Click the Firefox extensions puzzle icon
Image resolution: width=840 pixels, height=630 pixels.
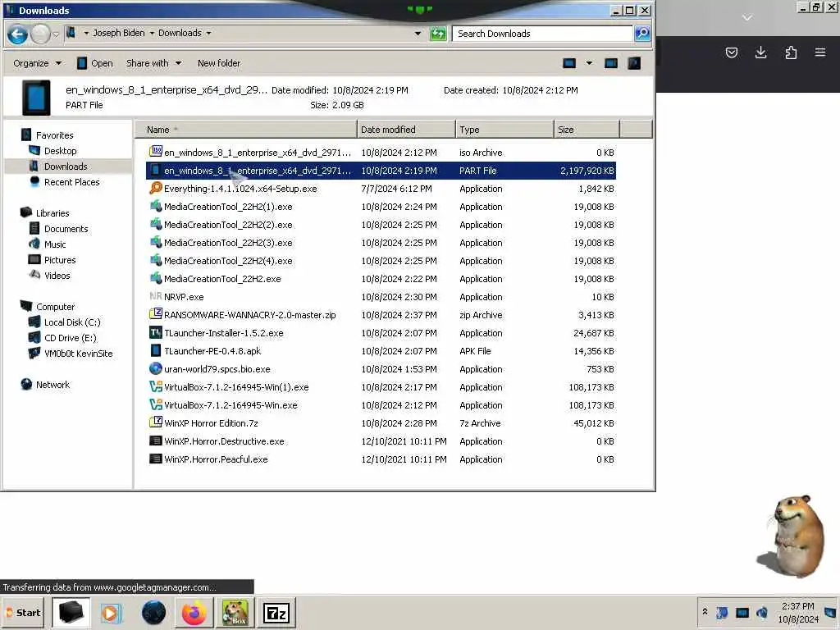(791, 52)
